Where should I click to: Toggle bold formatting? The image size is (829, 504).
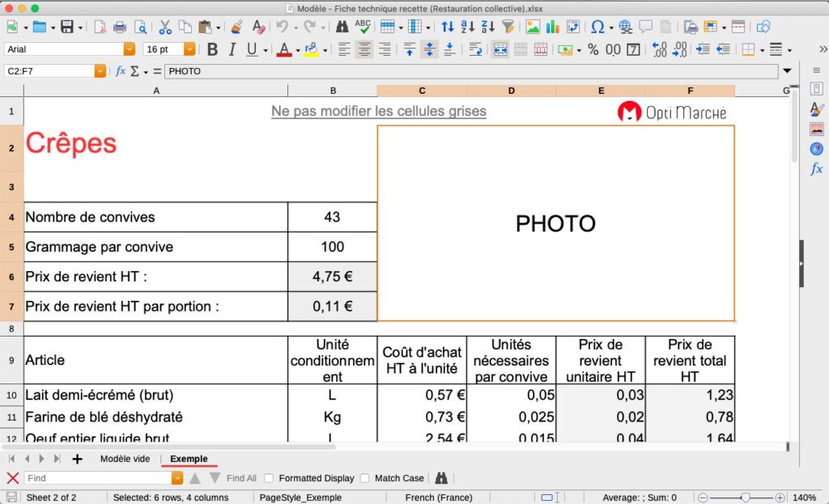coord(212,49)
